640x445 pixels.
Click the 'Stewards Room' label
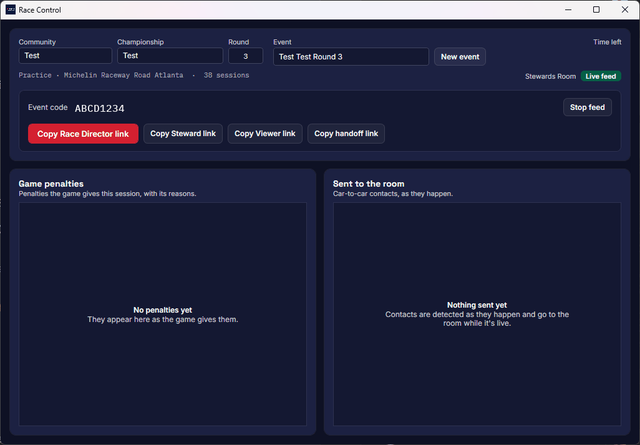550,76
